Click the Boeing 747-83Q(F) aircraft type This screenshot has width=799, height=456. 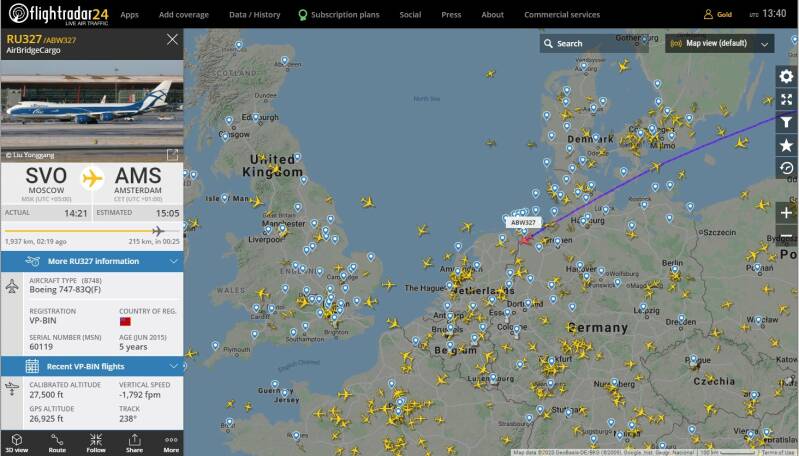click(x=65, y=289)
